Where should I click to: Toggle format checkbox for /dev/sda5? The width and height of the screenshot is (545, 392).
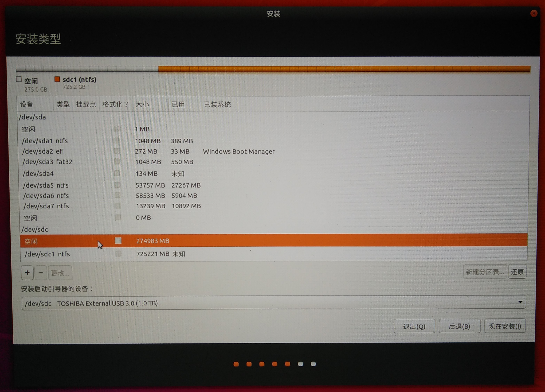point(117,185)
